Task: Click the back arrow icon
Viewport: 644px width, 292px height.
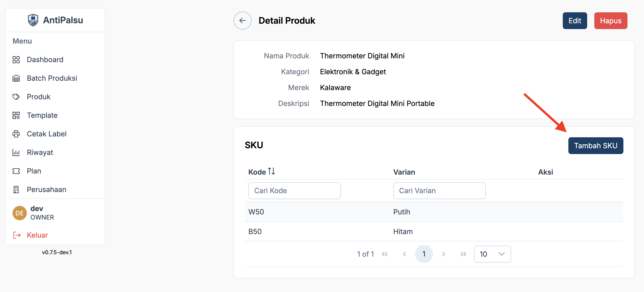Action: [242, 21]
